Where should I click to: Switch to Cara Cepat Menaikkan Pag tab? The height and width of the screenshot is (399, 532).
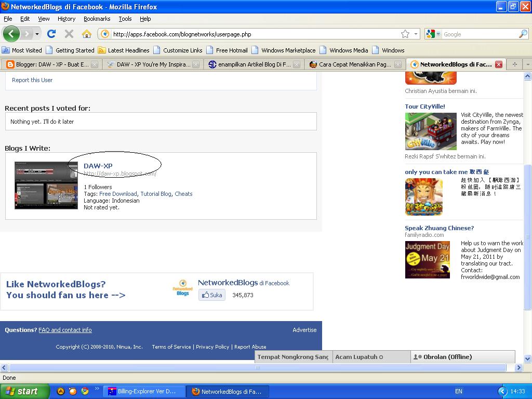[355, 64]
